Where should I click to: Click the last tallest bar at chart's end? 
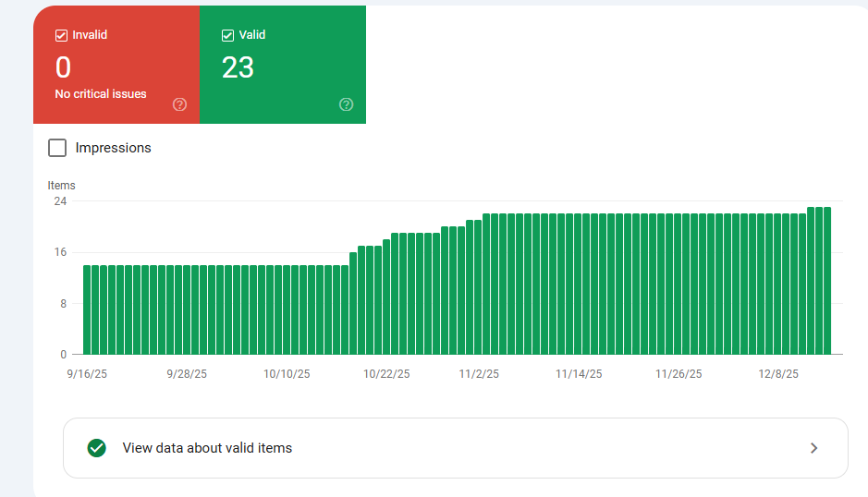coord(827,281)
